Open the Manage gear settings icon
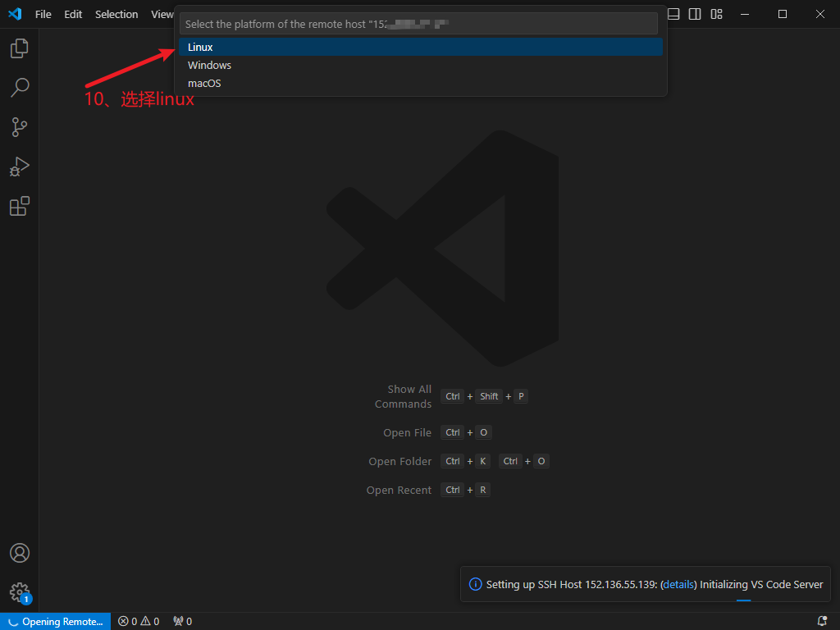The height and width of the screenshot is (630, 840). pos(20,592)
